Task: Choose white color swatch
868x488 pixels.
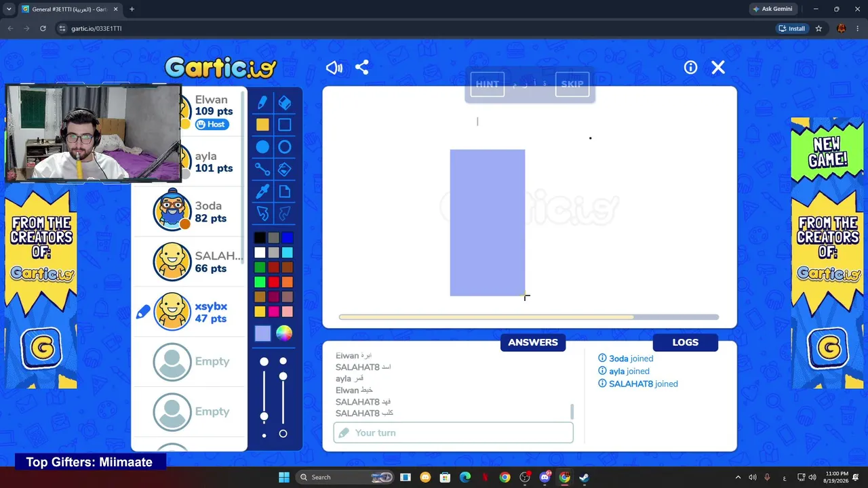Action: click(260, 253)
